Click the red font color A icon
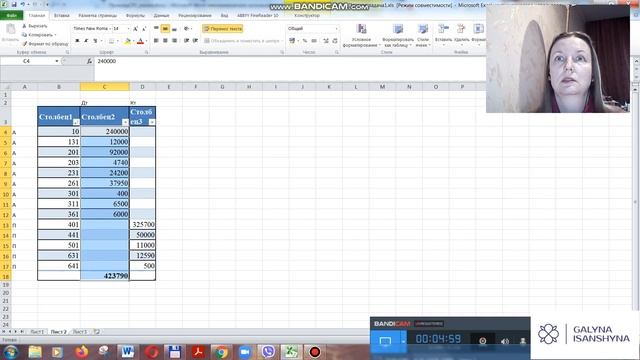Image resolution: width=640 pixels, height=360 pixels. pyautogui.click(x=140, y=41)
